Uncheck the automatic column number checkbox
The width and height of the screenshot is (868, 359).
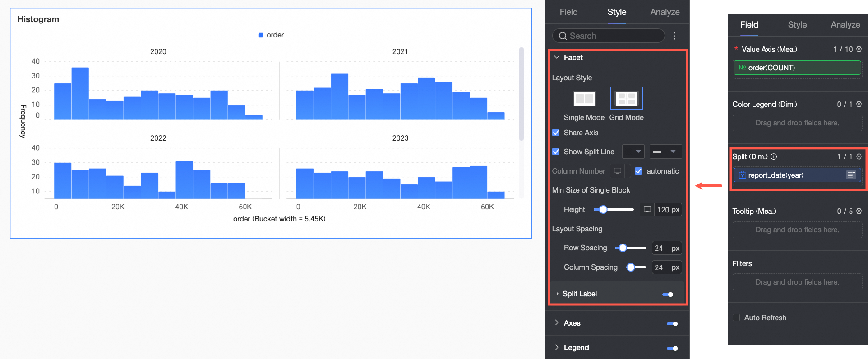point(638,171)
